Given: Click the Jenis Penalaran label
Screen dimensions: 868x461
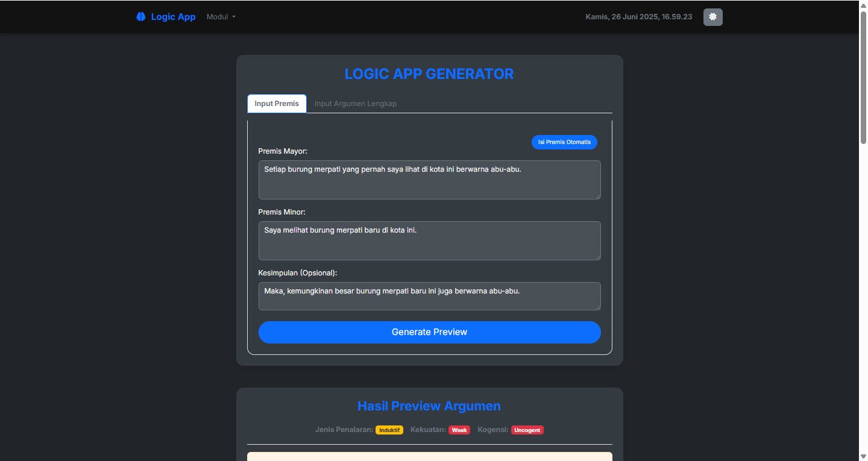Looking at the screenshot, I should (x=344, y=430).
